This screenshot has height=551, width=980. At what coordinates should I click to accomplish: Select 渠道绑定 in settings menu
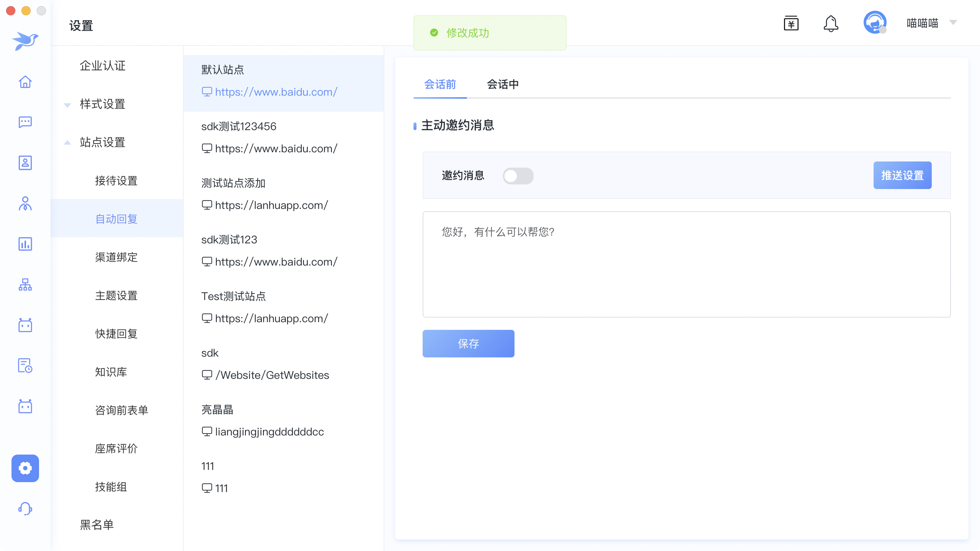116,257
